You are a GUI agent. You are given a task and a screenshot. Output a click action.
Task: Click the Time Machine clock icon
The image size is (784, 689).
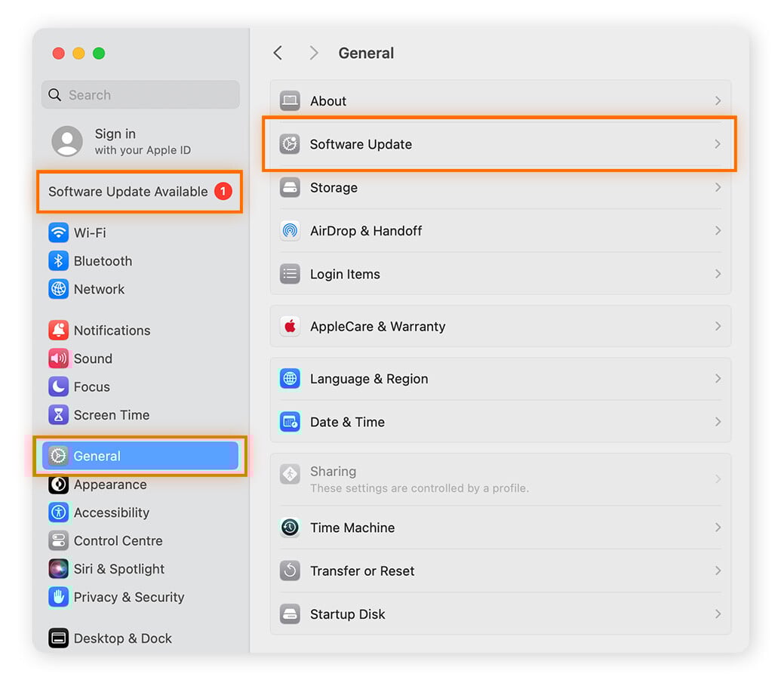click(x=290, y=528)
